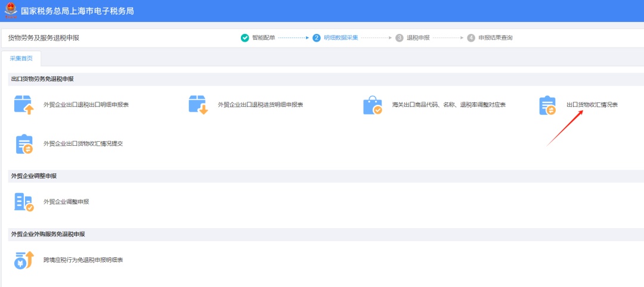Screen dimensions: 644x287
Task: Click step 2 circle icon 明细数据采集
Action: click(x=316, y=38)
